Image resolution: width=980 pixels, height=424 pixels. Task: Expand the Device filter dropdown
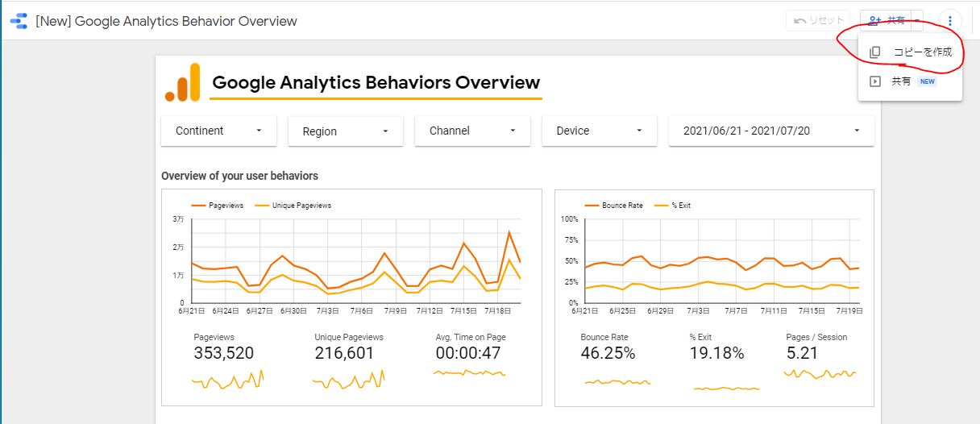click(x=600, y=131)
